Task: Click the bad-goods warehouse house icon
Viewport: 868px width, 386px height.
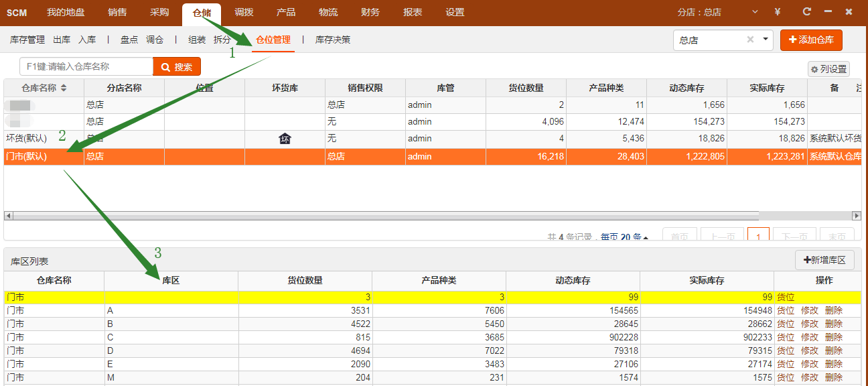Action: 285,139
